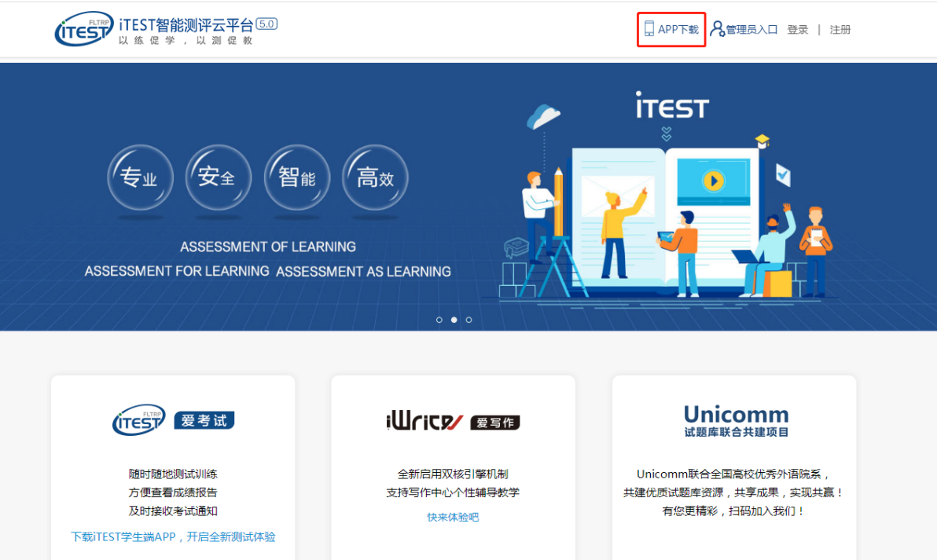Image resolution: width=937 pixels, height=560 pixels.
Task: Click the iWrite 爱写作 logo
Action: [453, 422]
